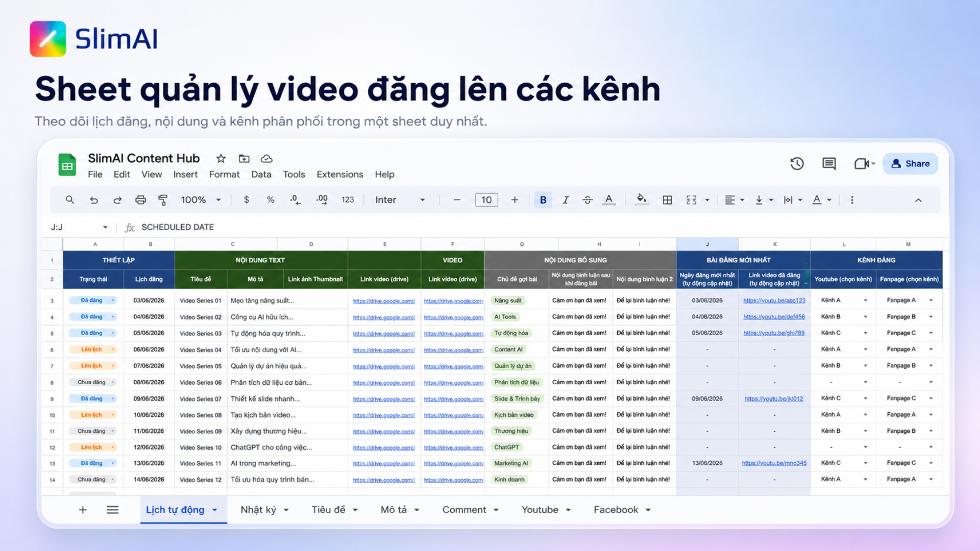
Task: Start a meeting with camera icon
Action: click(862, 164)
